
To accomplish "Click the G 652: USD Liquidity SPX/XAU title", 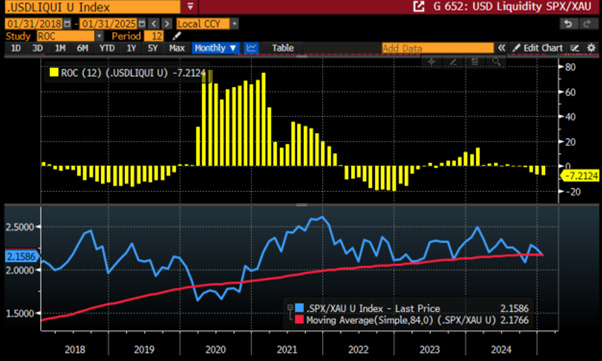I will (x=513, y=7).
